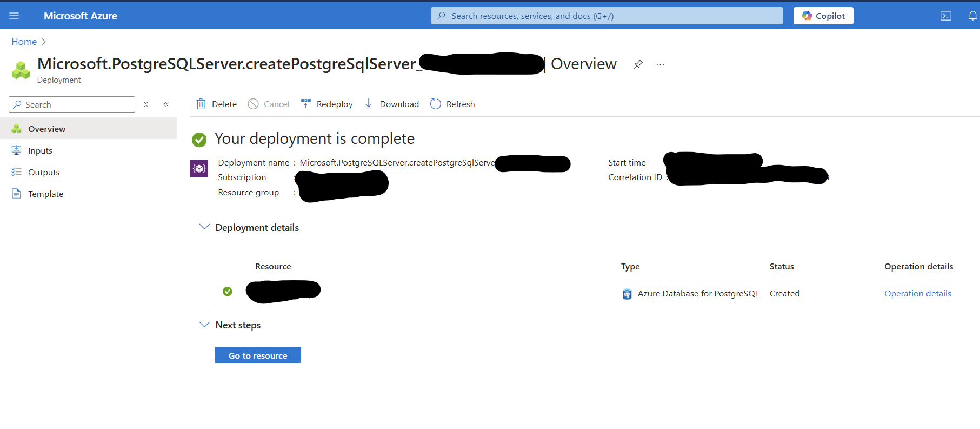
Task: Click the magnifier in the global search bar
Action: [441, 16]
